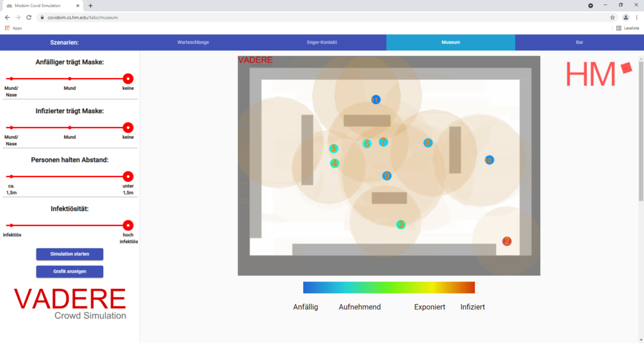The height and width of the screenshot is (348, 644).
Task: Bookmark this page with the star icon
Action: pos(612,18)
